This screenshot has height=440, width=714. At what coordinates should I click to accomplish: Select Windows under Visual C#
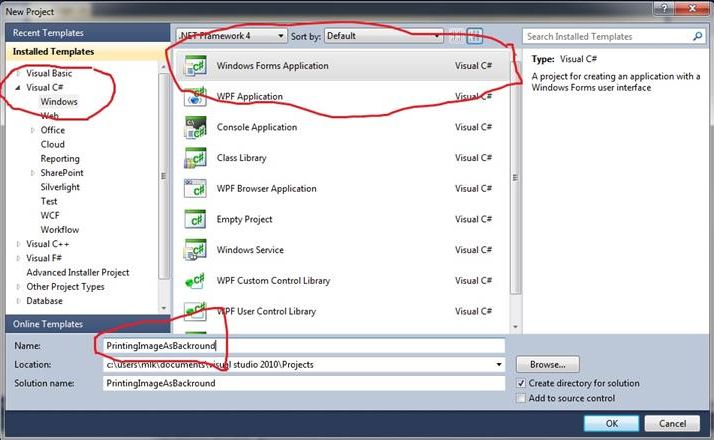coord(59,102)
